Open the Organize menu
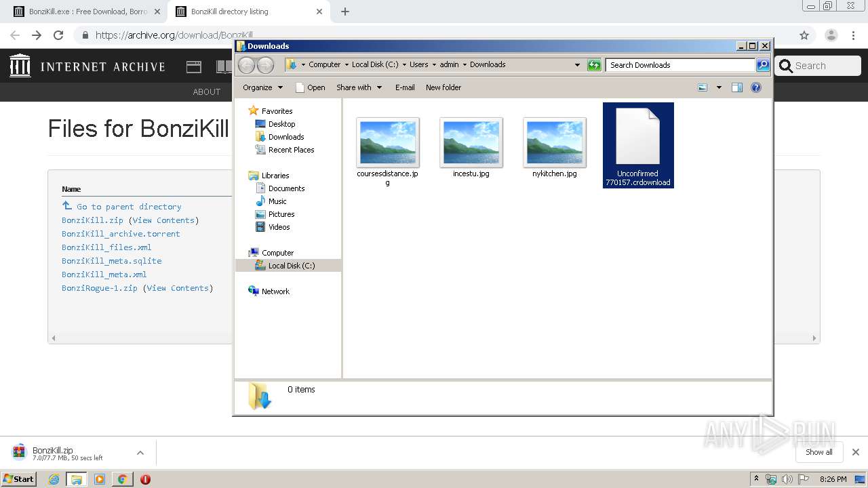This screenshot has height=488, width=868. pyautogui.click(x=262, y=87)
